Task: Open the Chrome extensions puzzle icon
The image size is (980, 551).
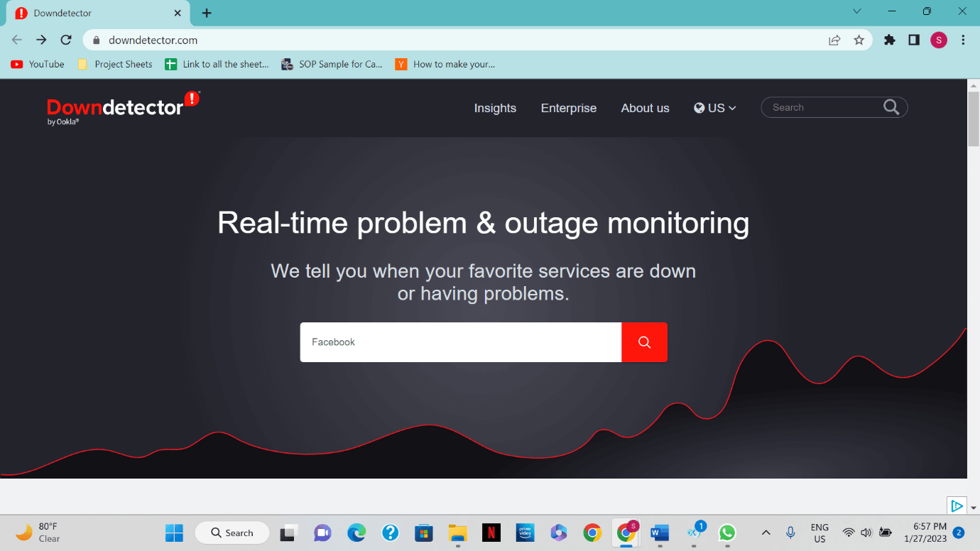Action: pyautogui.click(x=889, y=40)
